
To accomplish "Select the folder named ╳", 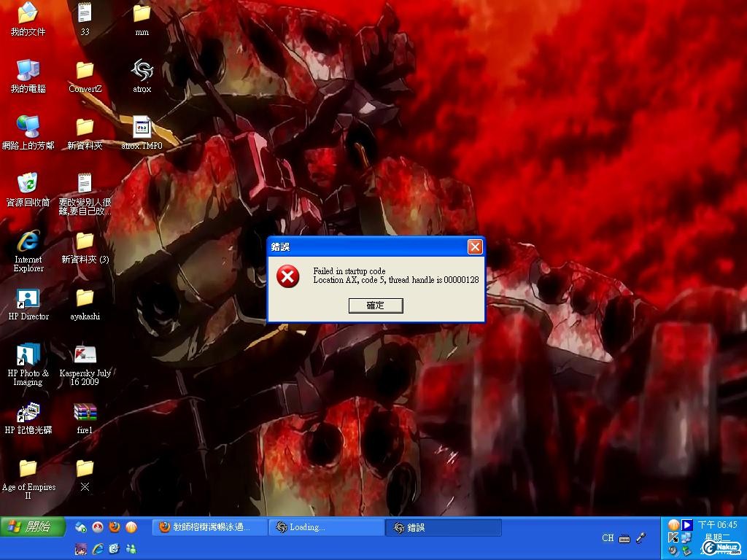I will tap(85, 474).
